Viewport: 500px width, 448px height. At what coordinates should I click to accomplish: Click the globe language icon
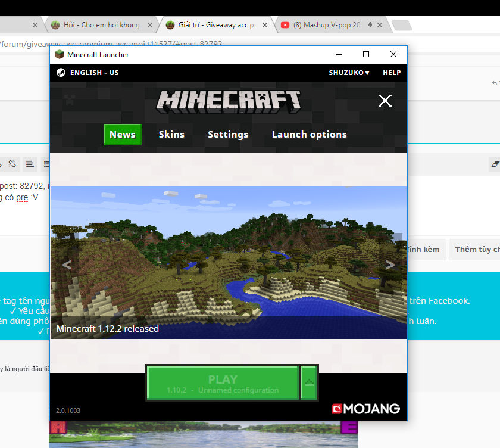[x=61, y=73]
